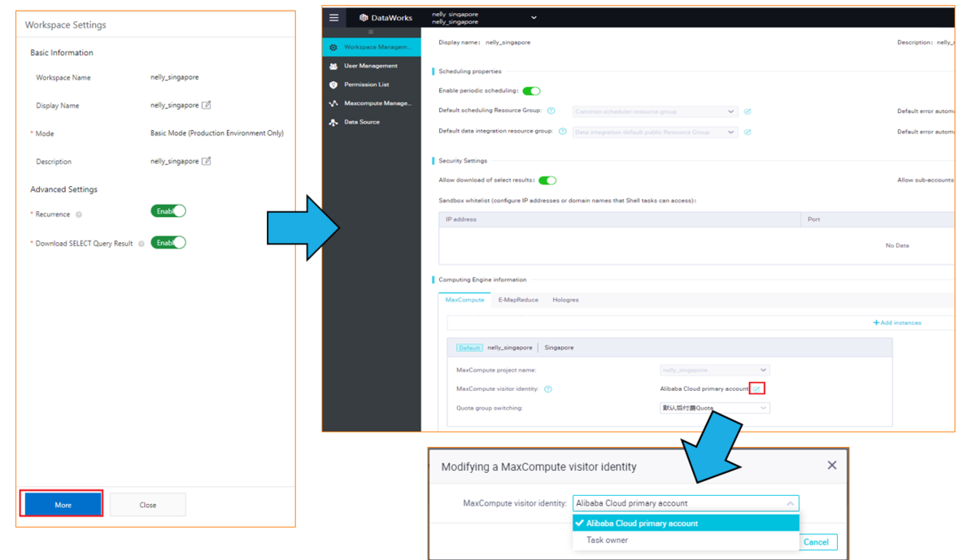Viewport: 976px width, 560px height.
Task: Toggle Allow download of select results
Action: tap(547, 180)
